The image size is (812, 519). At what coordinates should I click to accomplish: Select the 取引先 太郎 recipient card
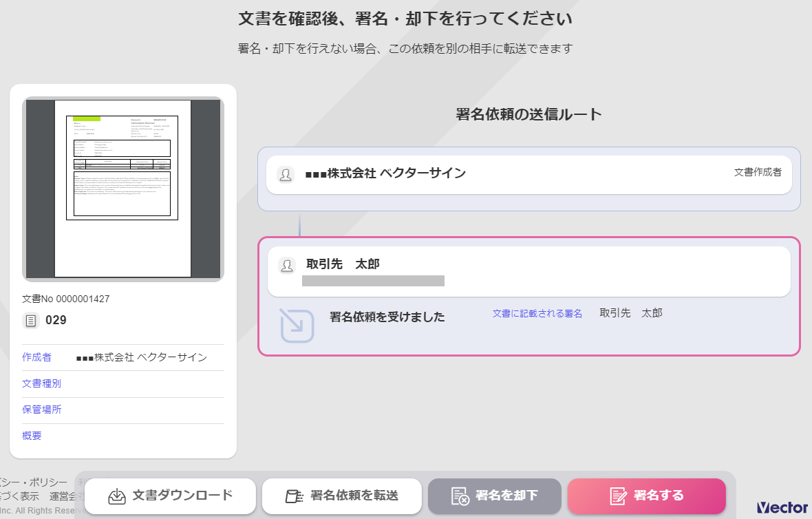[529, 271]
